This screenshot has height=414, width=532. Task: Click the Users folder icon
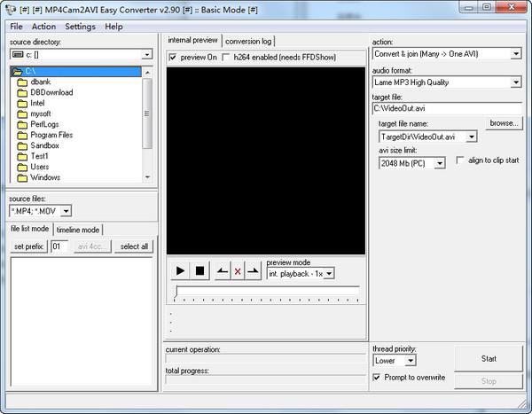pos(22,167)
